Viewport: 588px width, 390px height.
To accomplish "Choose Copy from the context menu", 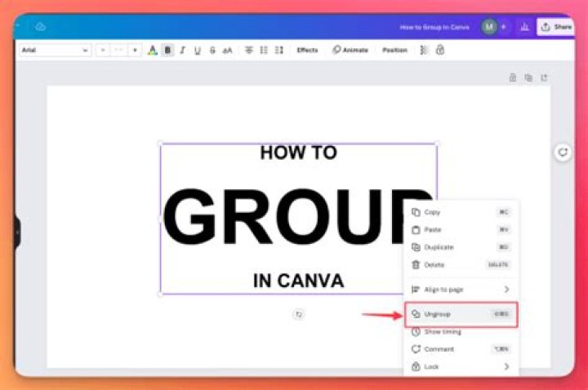I will [x=461, y=212].
